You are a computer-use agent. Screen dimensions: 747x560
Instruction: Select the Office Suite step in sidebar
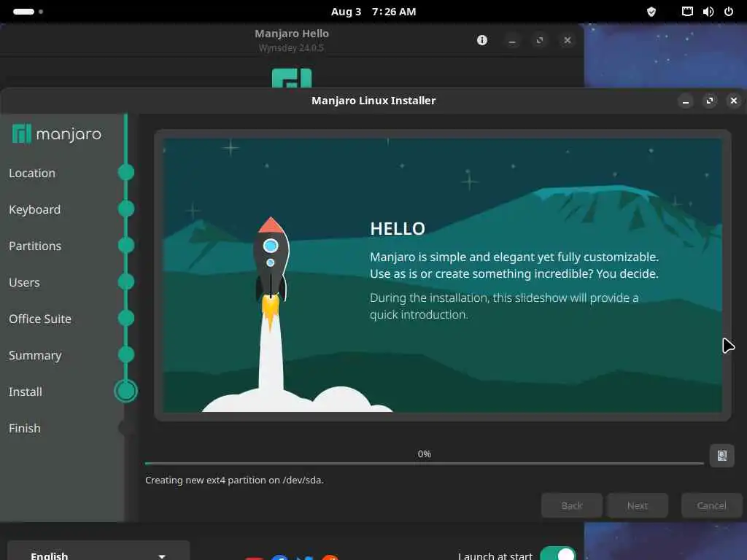pos(40,319)
